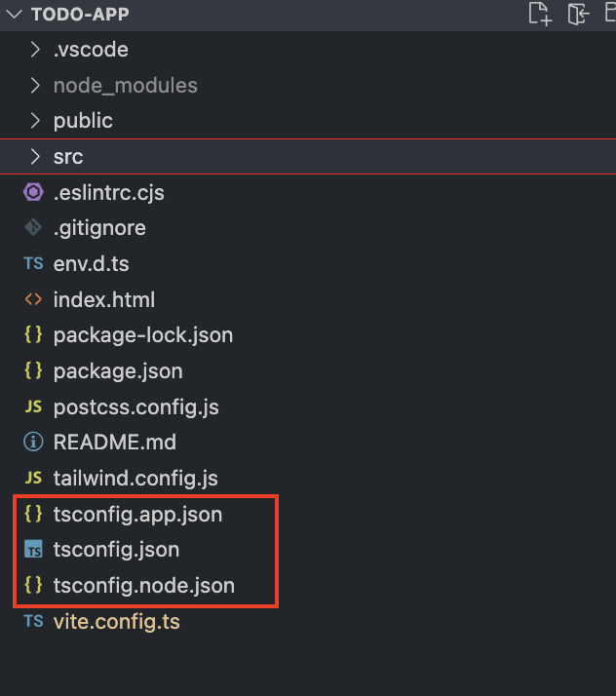Open tsconfig.app.json file
Viewport: 616px width, 696px height.
pos(137,514)
